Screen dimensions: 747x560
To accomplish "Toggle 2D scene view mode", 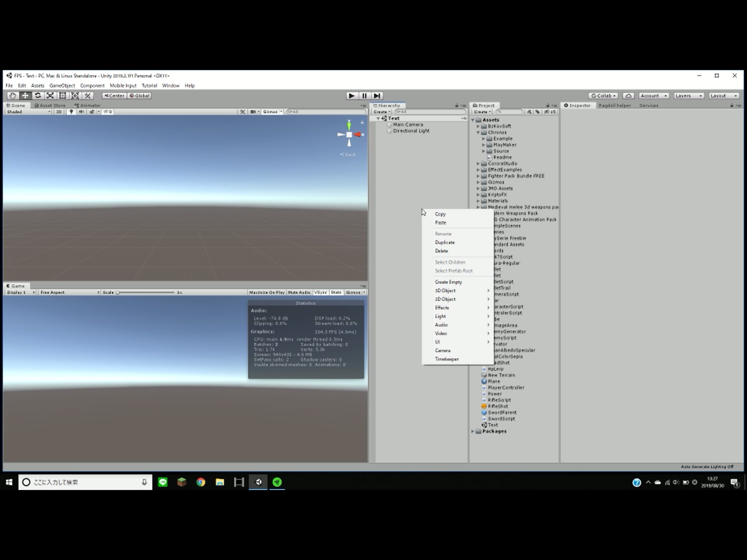I will pos(59,112).
